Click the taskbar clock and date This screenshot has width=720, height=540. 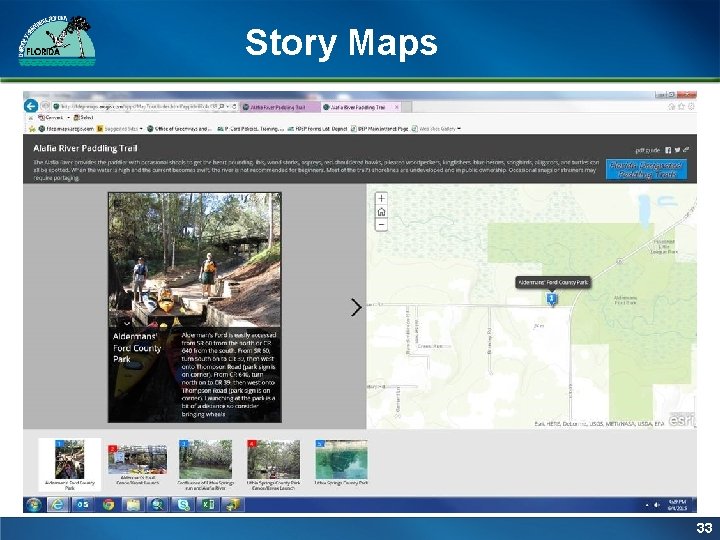(678, 505)
